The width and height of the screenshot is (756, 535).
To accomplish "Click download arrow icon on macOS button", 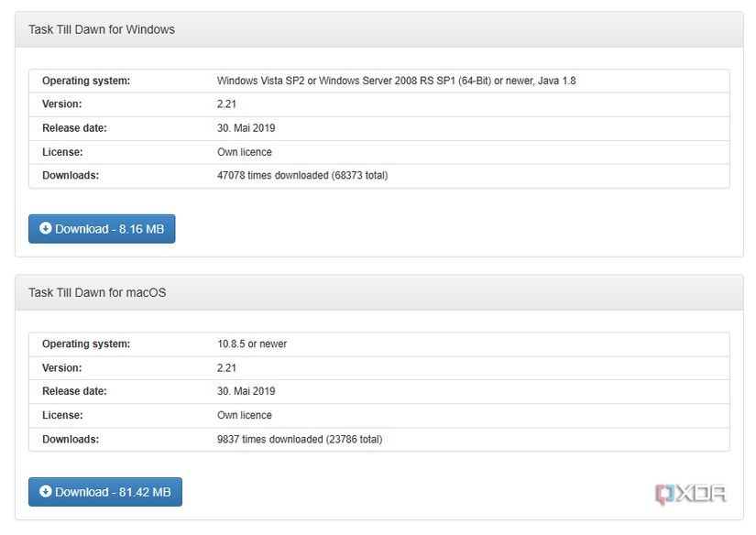I will pos(45,492).
